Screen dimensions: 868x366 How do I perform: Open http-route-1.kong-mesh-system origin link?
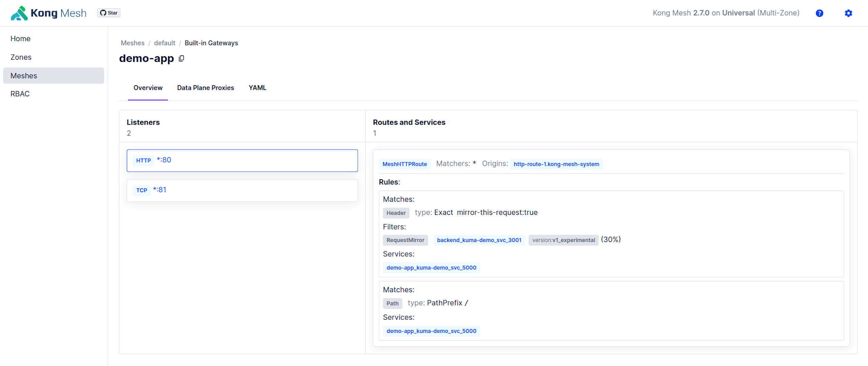coord(556,164)
